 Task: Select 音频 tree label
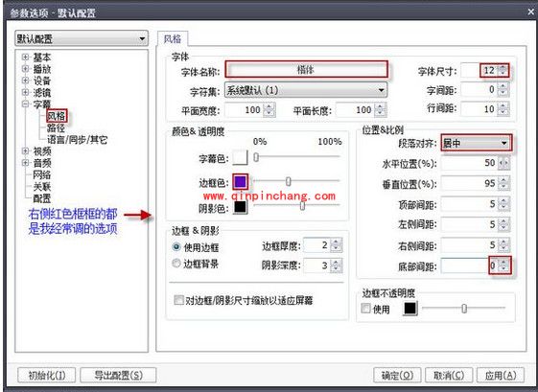click(42, 163)
